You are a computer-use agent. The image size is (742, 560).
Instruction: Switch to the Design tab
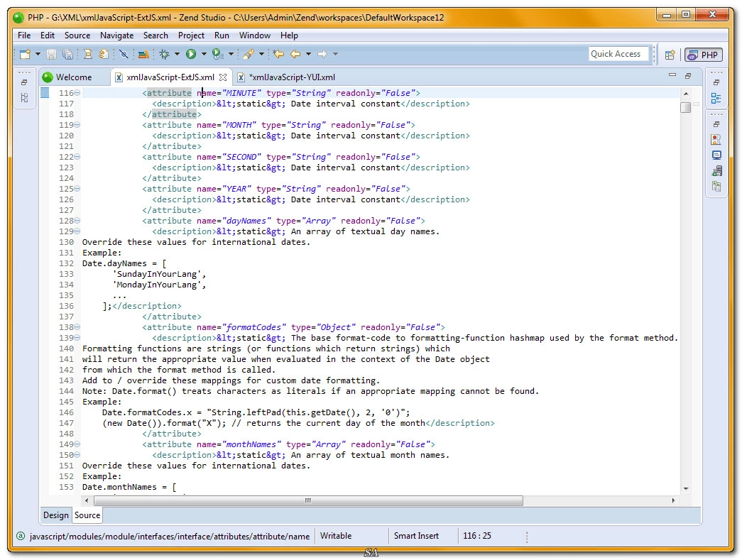[x=56, y=515]
